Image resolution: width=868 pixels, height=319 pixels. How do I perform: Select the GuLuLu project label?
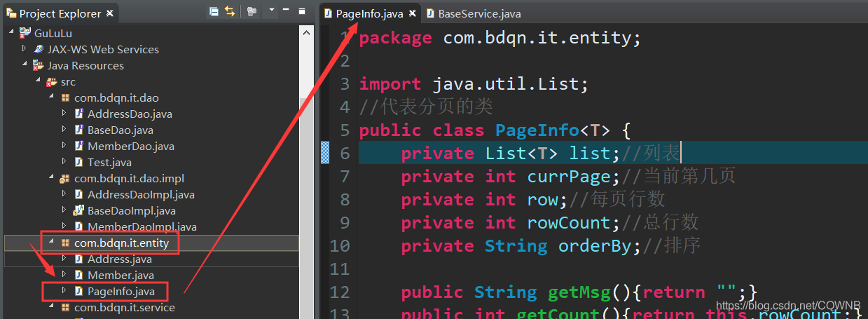53,33
